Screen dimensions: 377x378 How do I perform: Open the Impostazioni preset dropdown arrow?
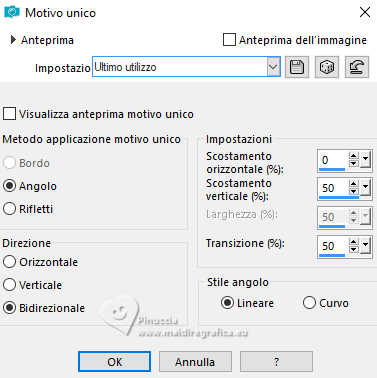click(x=273, y=67)
